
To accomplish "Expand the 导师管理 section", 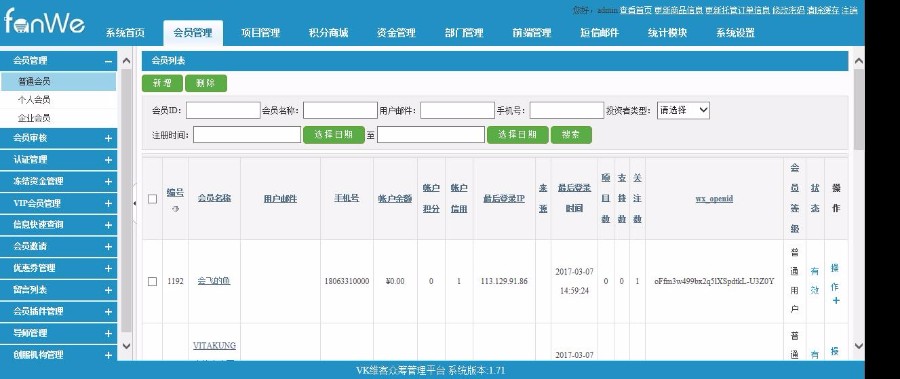I will pyautogui.click(x=108, y=333).
